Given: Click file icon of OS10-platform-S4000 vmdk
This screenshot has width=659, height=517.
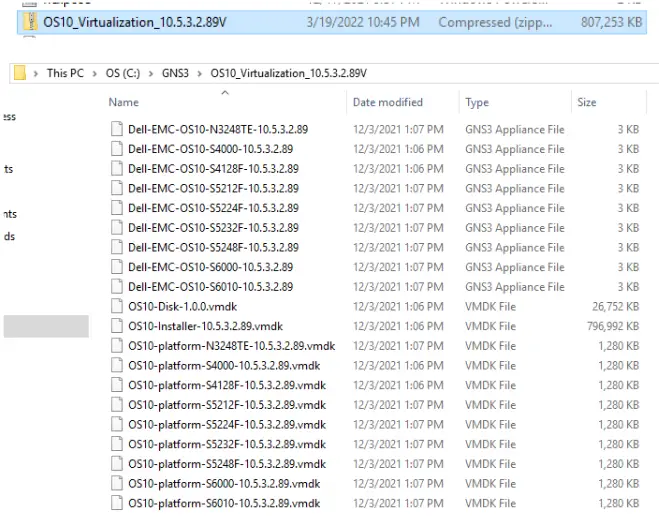Looking at the screenshot, I should pyautogui.click(x=117, y=365).
